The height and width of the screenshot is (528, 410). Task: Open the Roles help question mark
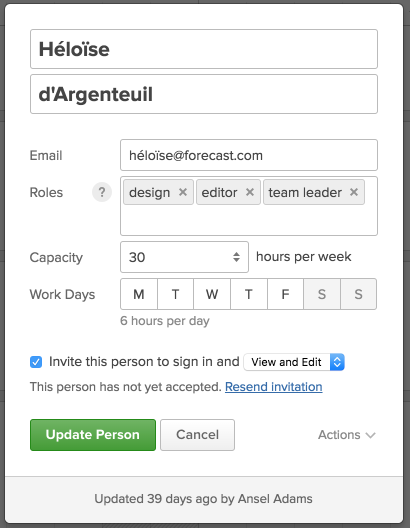pos(102,192)
